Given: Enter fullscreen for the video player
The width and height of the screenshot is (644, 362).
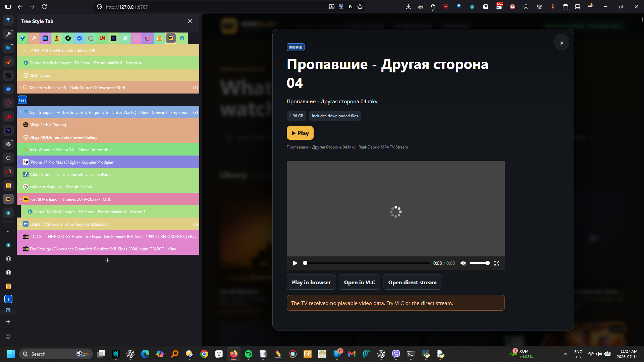Looking at the screenshot, I should [497, 263].
